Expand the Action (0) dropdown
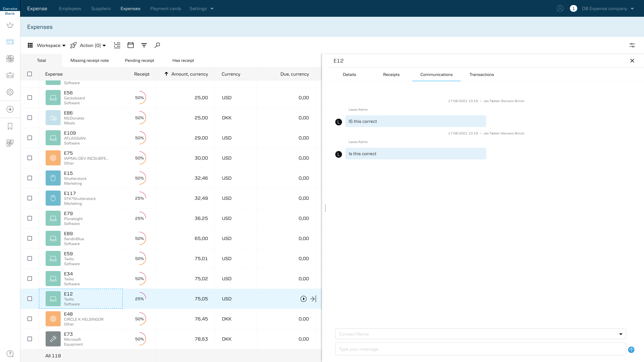This screenshot has height=362, width=644. [x=93, y=45]
